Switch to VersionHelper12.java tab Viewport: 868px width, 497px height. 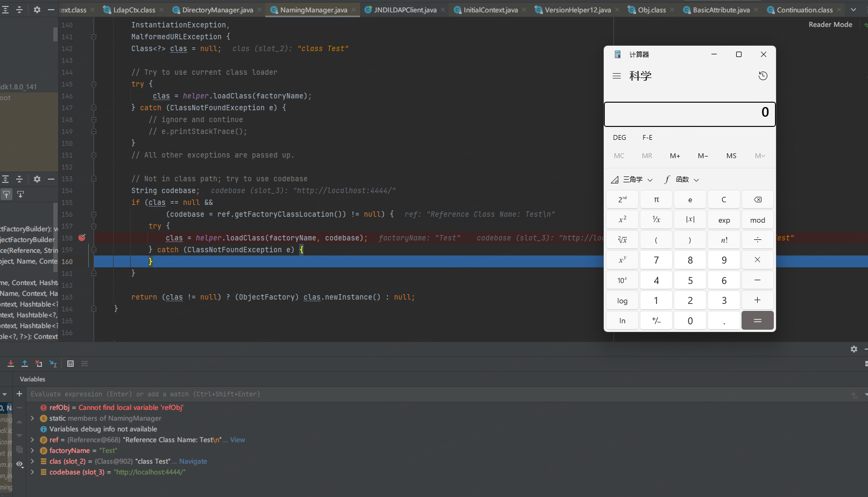click(x=578, y=10)
